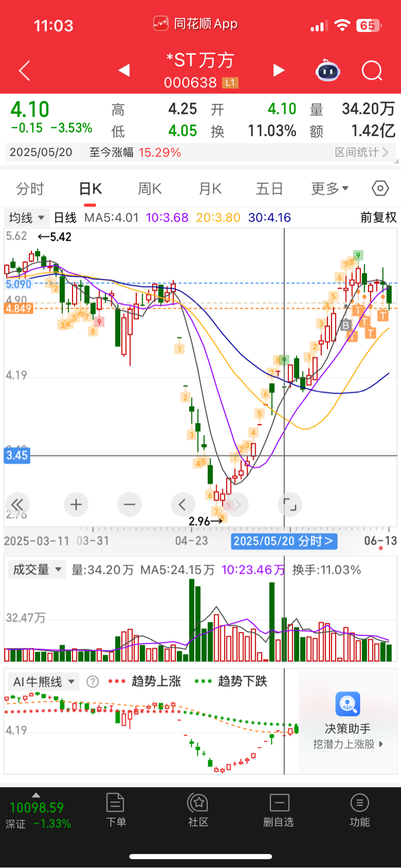Tap MA5:4.01 value
Image resolution: width=401 pixels, height=868 pixels.
pos(112,217)
